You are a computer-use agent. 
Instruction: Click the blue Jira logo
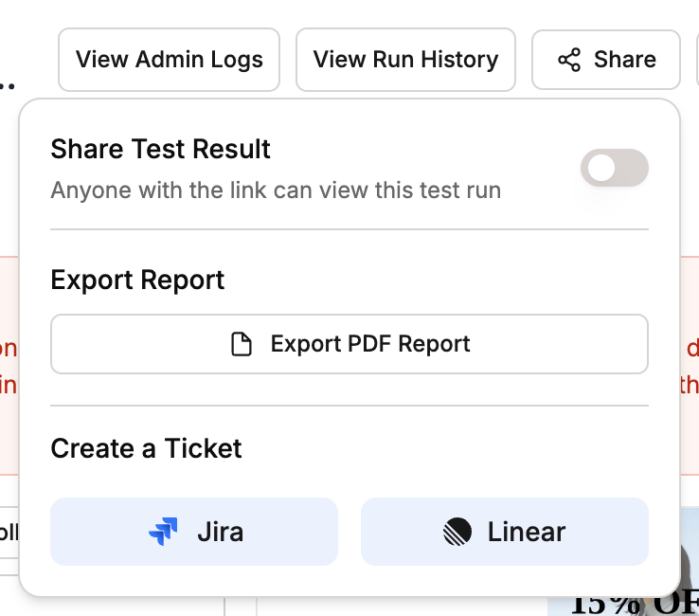tap(163, 532)
